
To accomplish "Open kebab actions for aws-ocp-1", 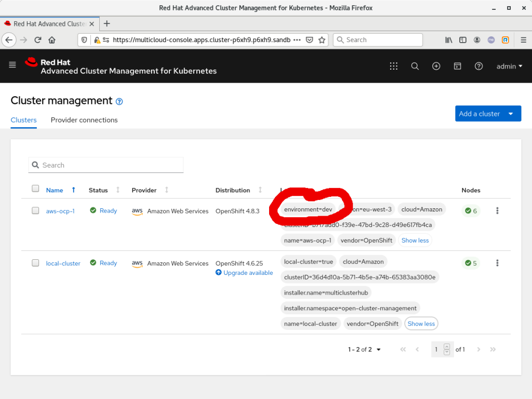I will click(497, 211).
